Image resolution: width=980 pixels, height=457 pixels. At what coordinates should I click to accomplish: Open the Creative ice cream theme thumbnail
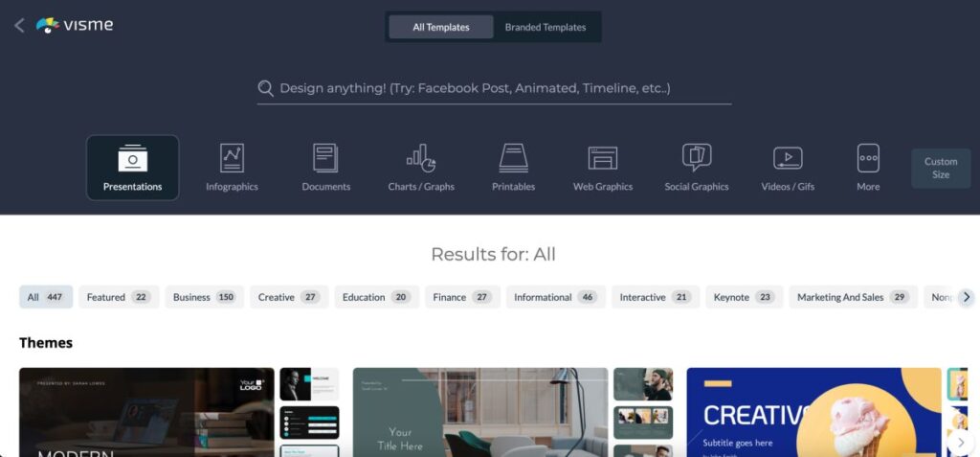[x=813, y=412]
